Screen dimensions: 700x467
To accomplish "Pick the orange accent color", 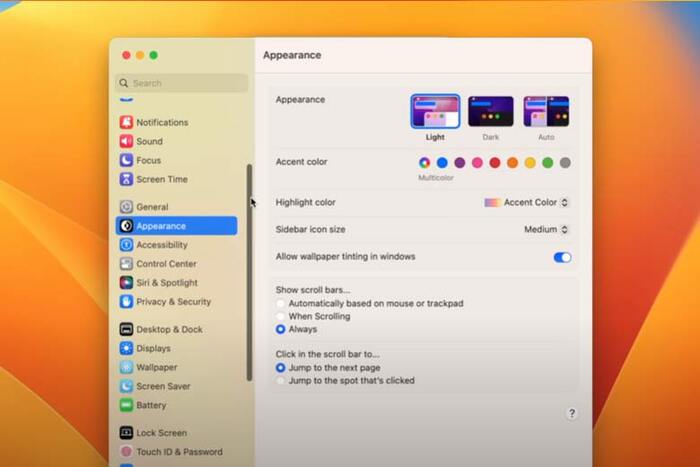I will pyautogui.click(x=512, y=163).
